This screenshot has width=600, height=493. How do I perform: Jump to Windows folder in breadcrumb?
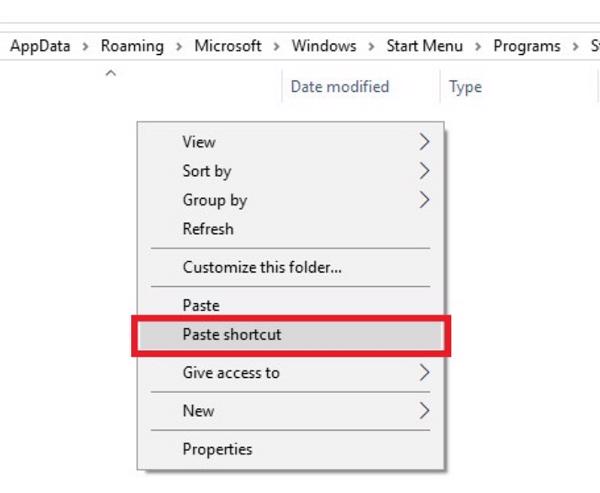click(x=324, y=46)
